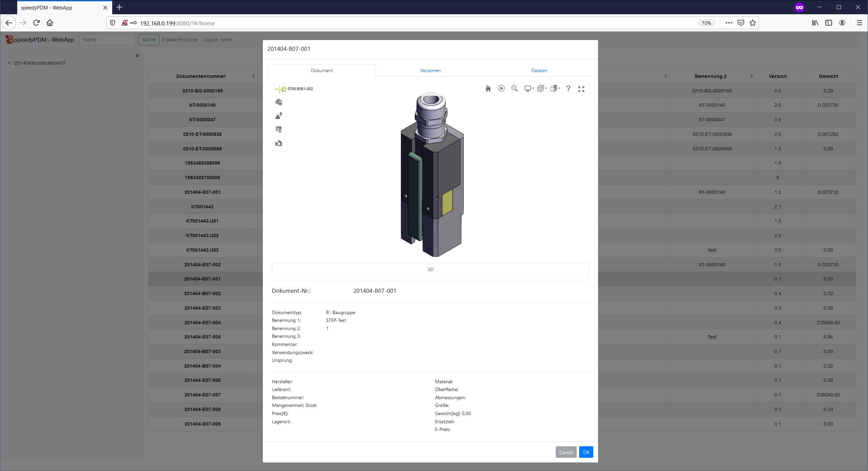Click the 70% zoom level indicator
The height and width of the screenshot is (471, 868).
[x=706, y=23]
